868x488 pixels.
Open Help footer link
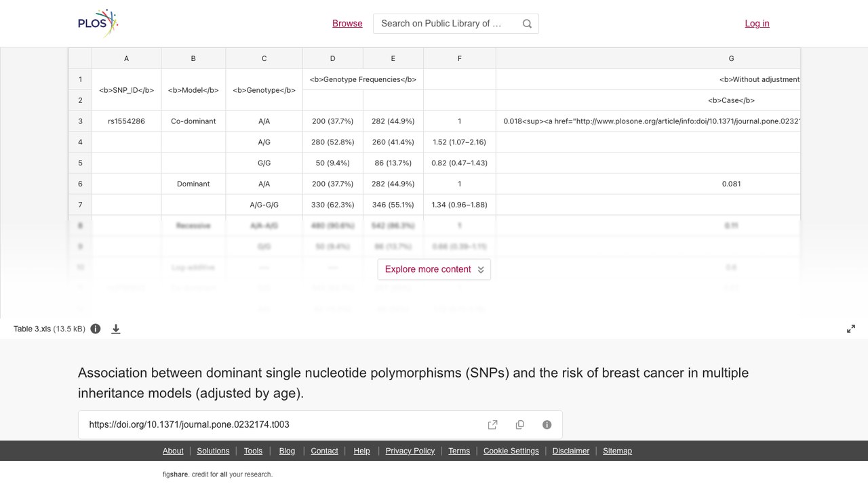362,451
